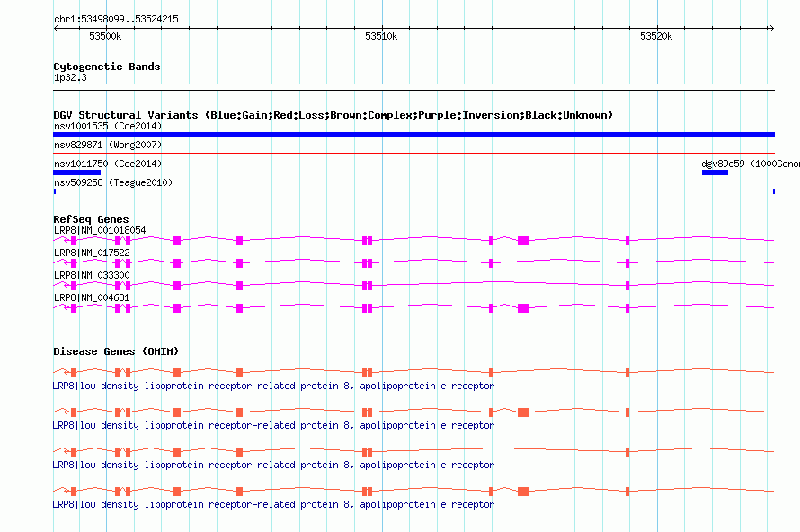
Task: Open the LRP8|NM_004631 transcript label
Action: point(92,297)
